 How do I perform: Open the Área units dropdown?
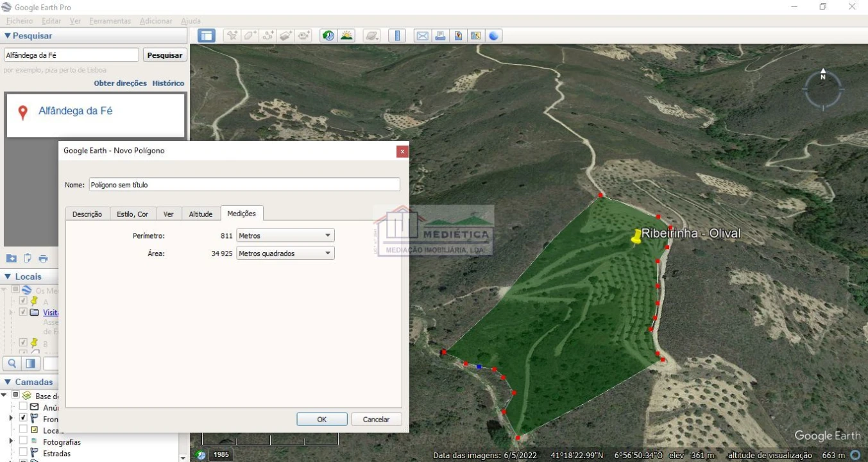coord(285,253)
